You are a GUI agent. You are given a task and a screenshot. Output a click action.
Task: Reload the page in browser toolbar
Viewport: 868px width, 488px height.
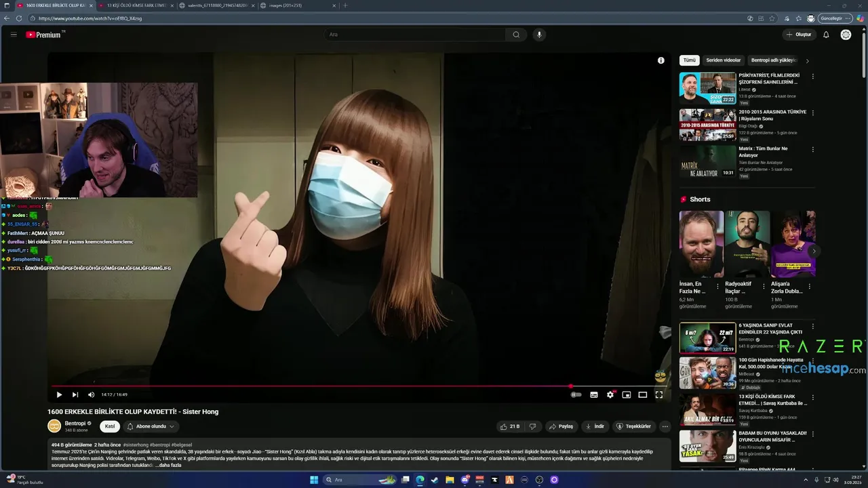pos(18,18)
